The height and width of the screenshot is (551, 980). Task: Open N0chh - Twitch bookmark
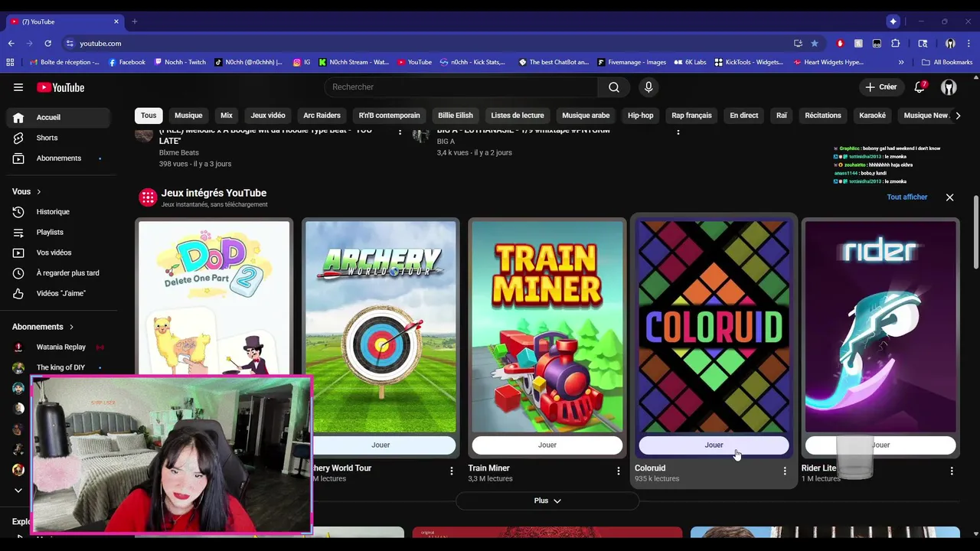click(x=180, y=62)
